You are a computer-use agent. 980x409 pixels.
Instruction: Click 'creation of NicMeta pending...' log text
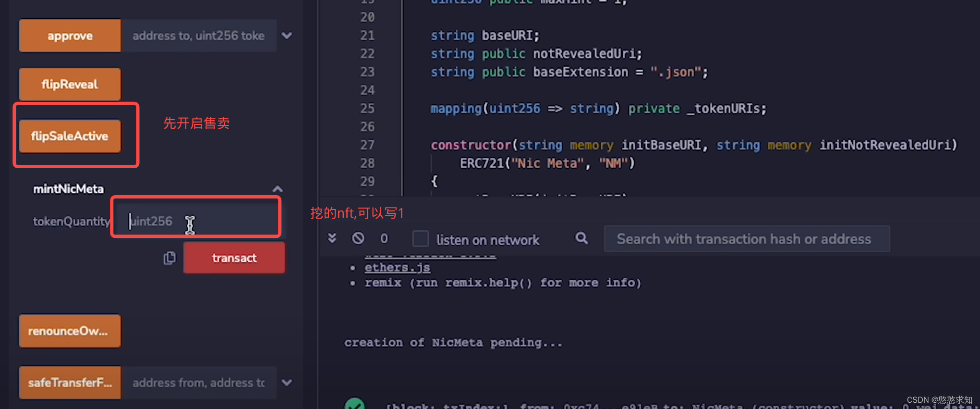[453, 342]
